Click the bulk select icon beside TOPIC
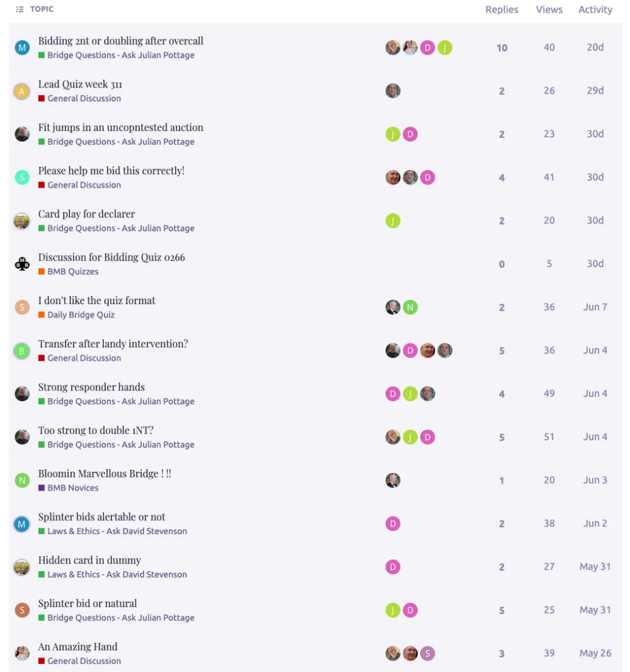This screenshot has width=630, height=672. pos(20,9)
